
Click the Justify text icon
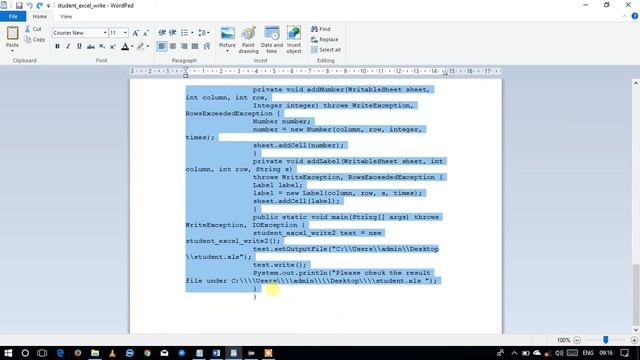[x=195, y=47]
